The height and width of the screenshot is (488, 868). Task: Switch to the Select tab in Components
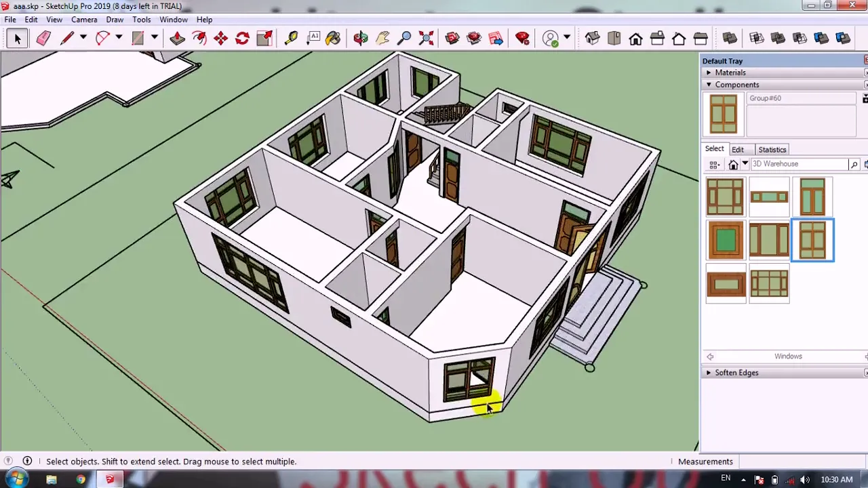pyautogui.click(x=714, y=149)
